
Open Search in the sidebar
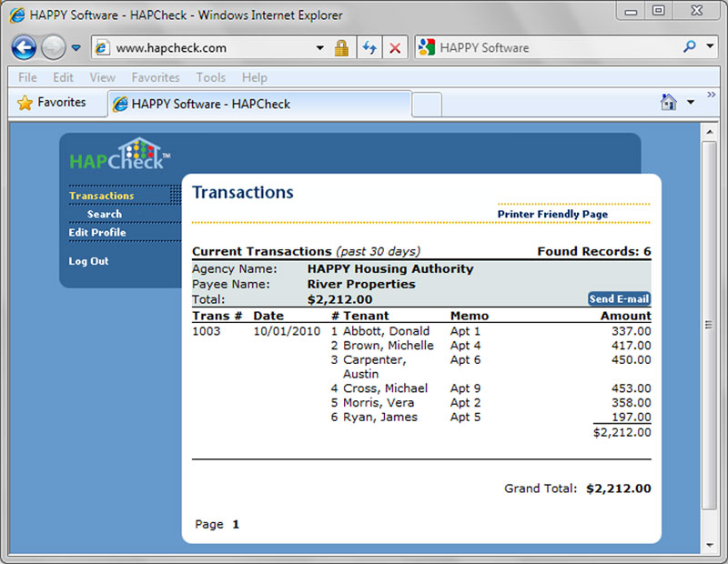[x=105, y=214]
